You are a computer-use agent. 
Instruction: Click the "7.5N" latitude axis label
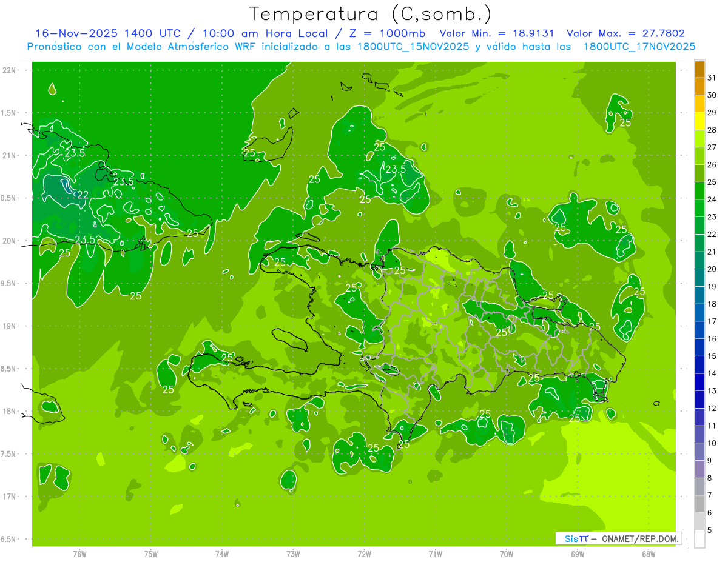coord(9,454)
